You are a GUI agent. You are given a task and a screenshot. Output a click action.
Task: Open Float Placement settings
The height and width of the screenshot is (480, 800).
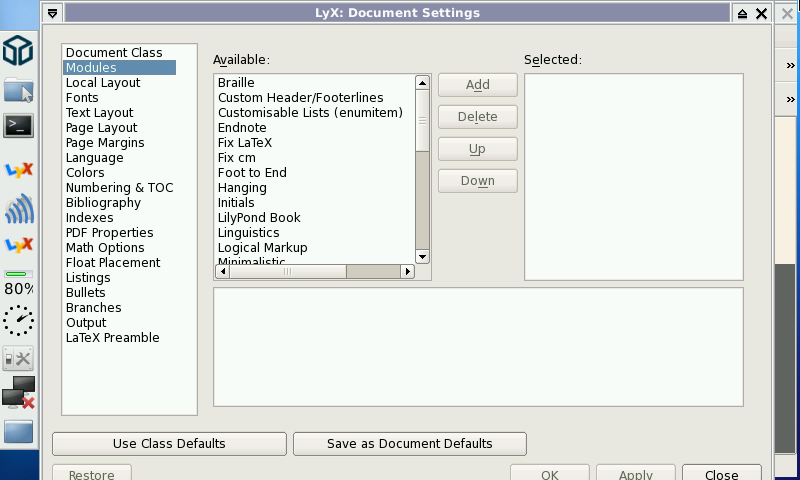[x=113, y=263]
